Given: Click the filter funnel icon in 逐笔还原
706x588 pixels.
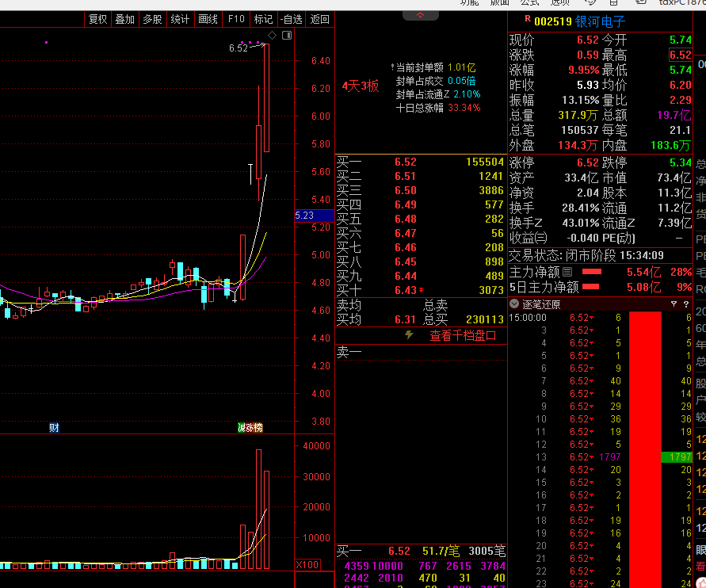Looking at the screenshot, I should pyautogui.click(x=674, y=304).
